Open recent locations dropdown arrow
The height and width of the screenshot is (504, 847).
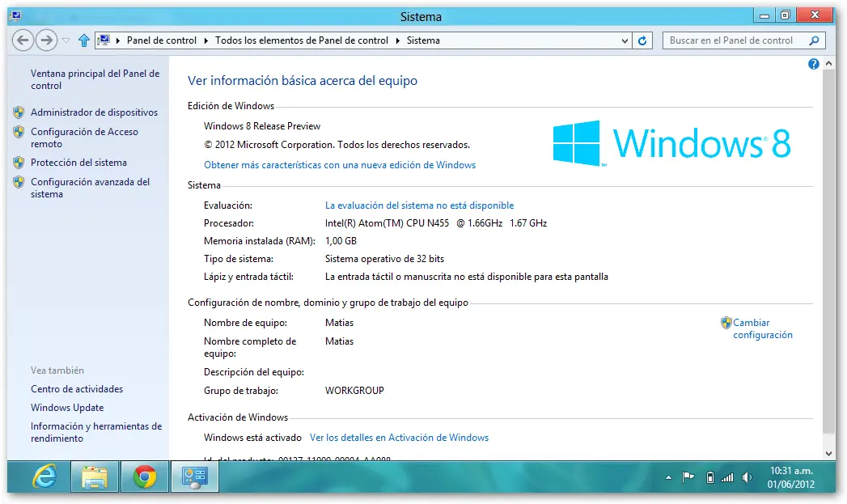[66, 40]
